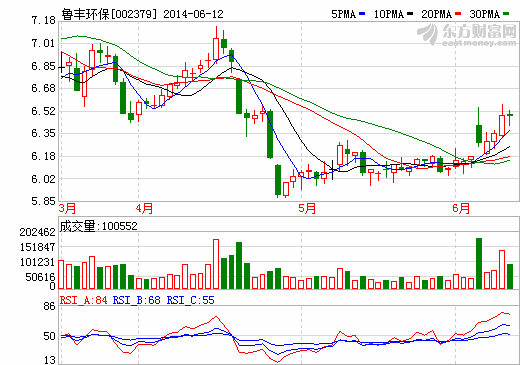Click the 202462 volume axis label

coord(37,232)
